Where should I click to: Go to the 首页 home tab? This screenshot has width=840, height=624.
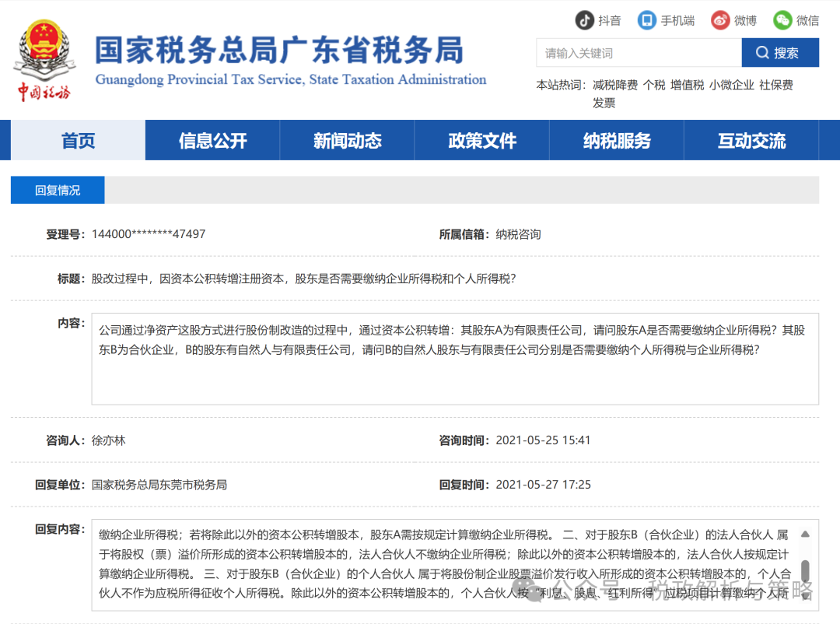(x=78, y=141)
